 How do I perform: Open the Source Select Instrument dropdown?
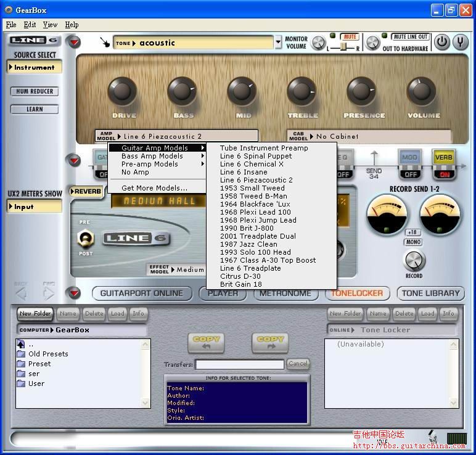pos(35,67)
